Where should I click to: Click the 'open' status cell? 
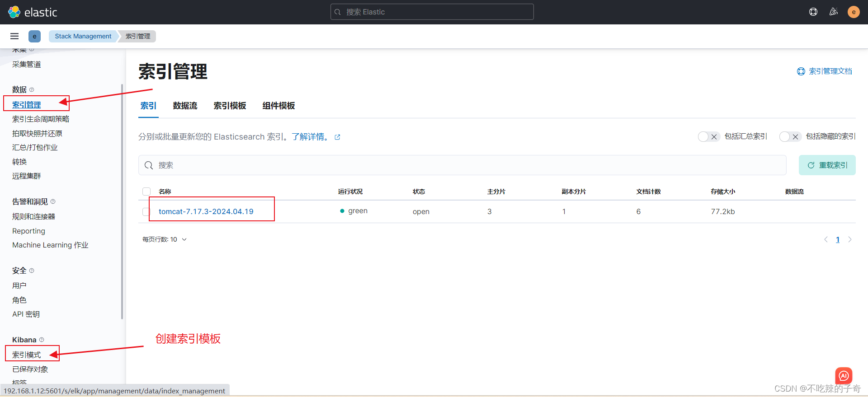tap(421, 211)
